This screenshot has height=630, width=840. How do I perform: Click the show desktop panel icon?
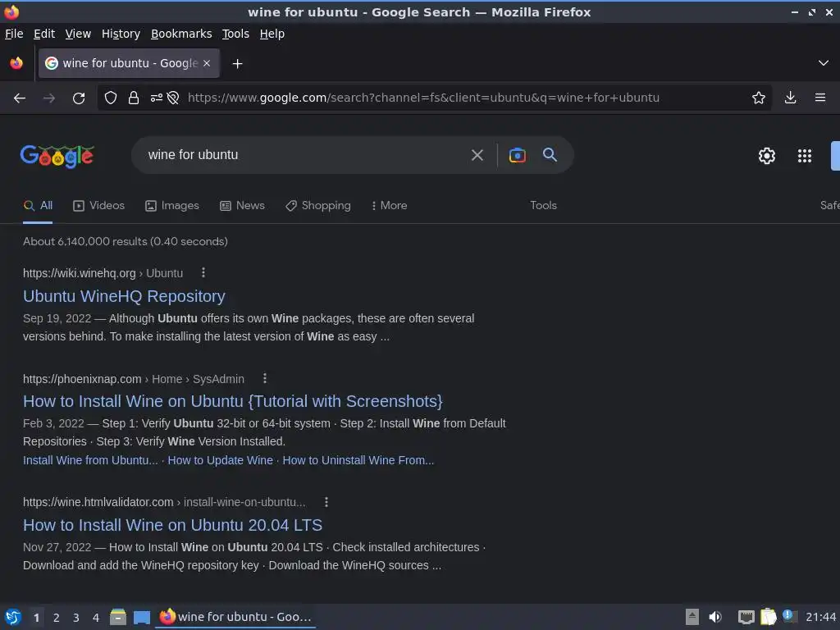click(142, 618)
